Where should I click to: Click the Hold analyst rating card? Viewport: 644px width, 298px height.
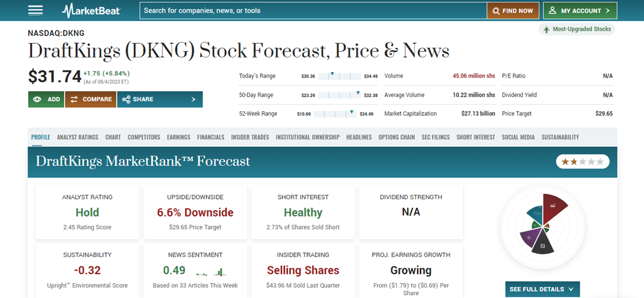coord(87,213)
